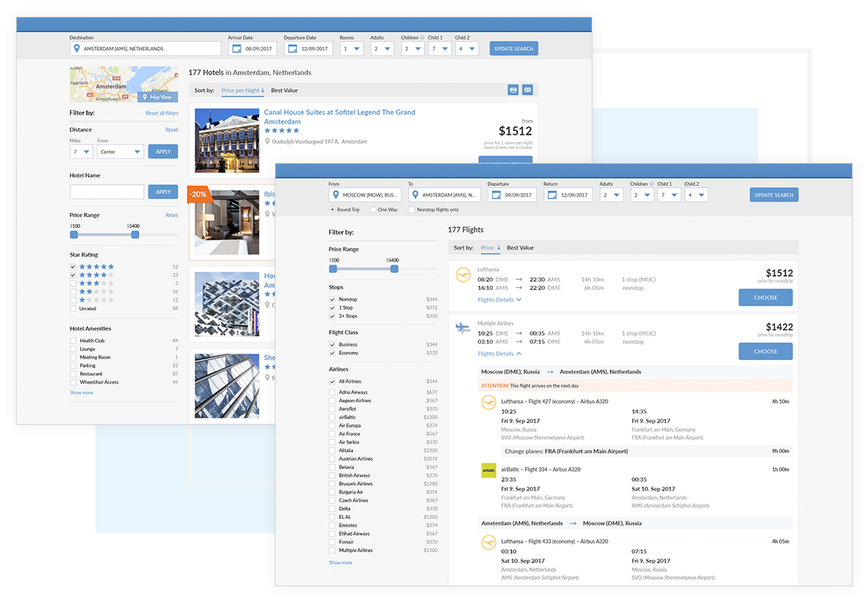Select One Way option
This screenshot has height=603, width=868.
[x=373, y=210]
